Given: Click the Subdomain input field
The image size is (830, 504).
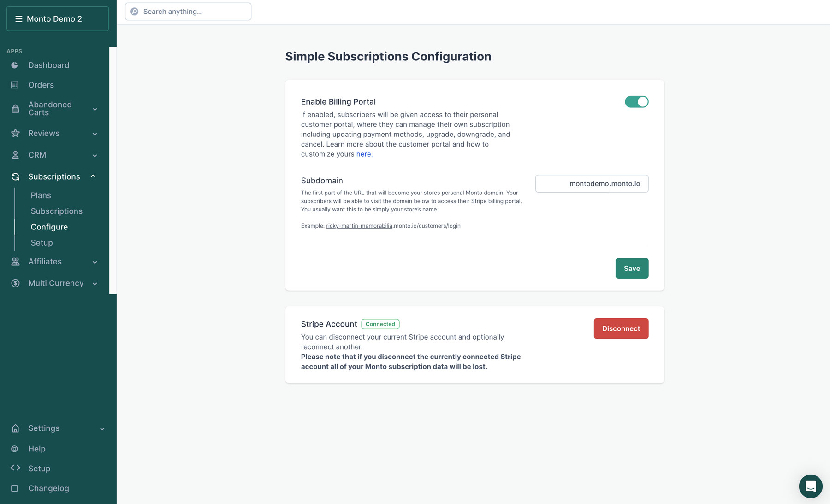Looking at the screenshot, I should pos(573,183).
